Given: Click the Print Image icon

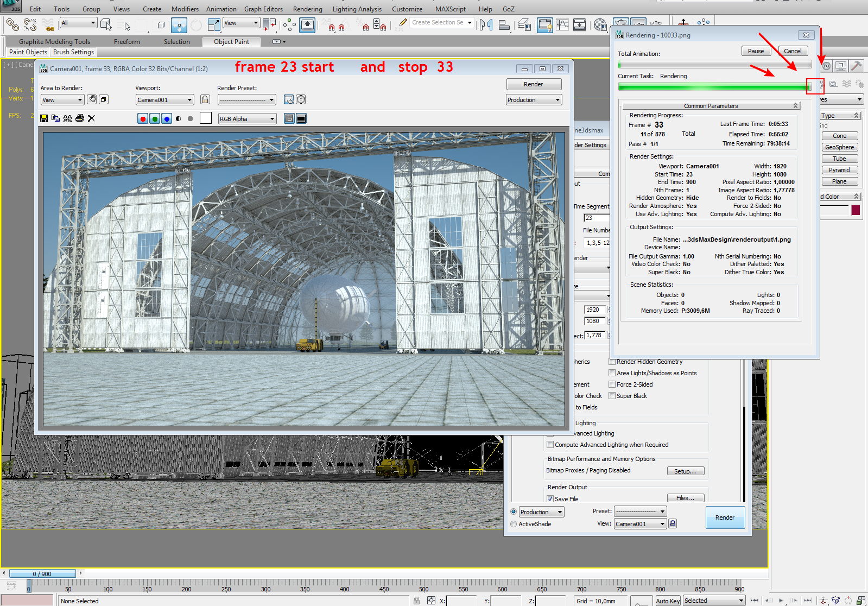Looking at the screenshot, I should (x=80, y=118).
